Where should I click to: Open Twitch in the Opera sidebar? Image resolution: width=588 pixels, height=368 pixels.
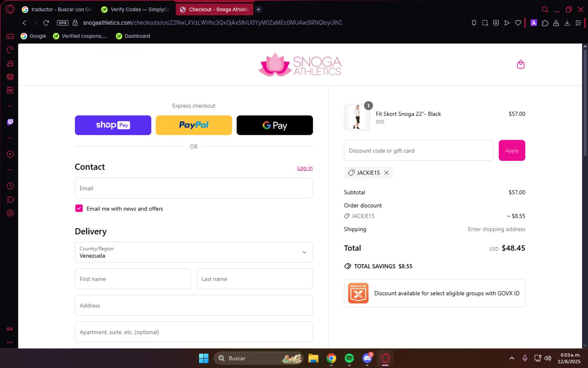point(10,122)
